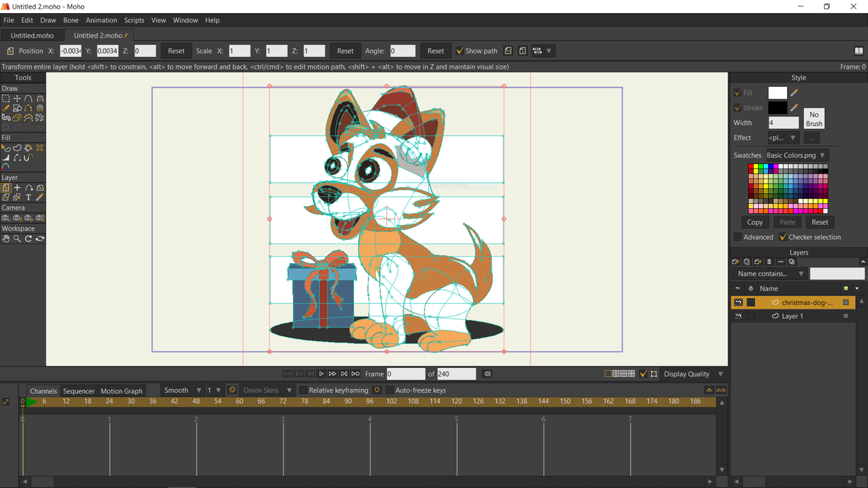Click the audio mute speaker icon
This screenshot has width=868, height=488.
coord(488,374)
